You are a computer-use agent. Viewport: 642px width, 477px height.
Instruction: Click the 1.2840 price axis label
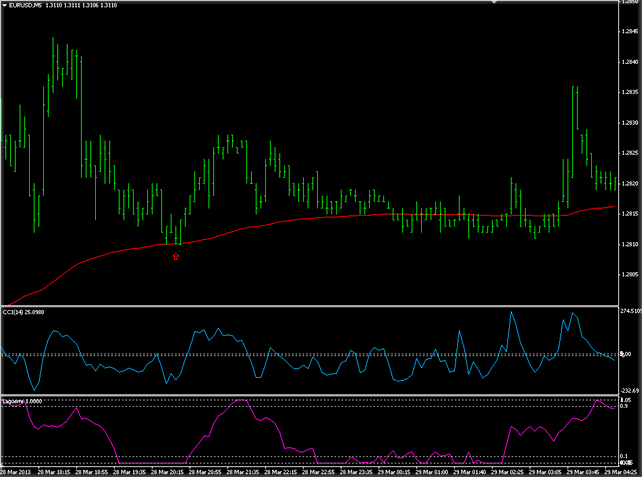point(630,62)
